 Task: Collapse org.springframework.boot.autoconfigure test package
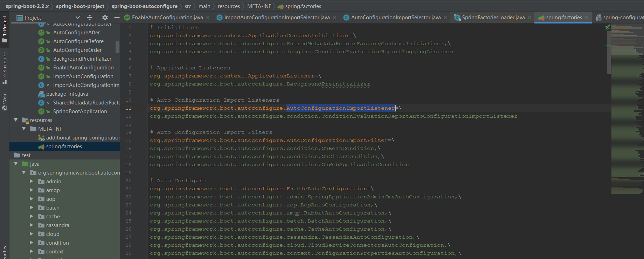[x=24, y=172]
